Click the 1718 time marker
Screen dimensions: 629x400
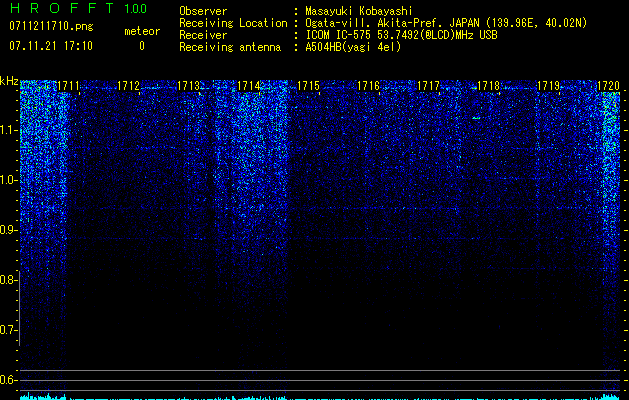(x=489, y=86)
